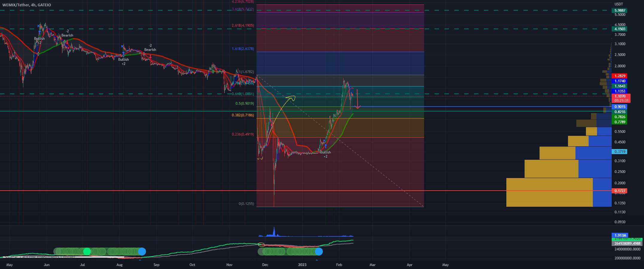Click the Bullish +2 signal marker in January 2023
Screen dimensions: 644x269
325,152
